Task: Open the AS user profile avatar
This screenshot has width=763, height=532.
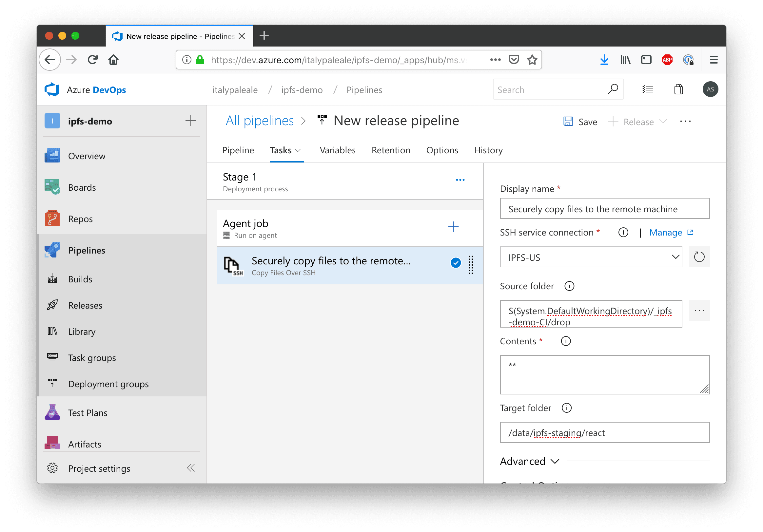Action: [710, 89]
